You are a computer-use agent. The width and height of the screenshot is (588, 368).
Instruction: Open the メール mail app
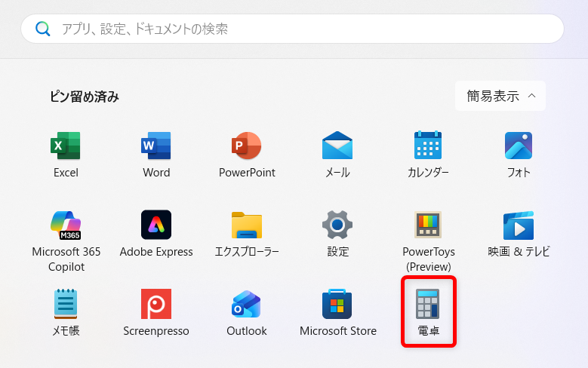coord(337,155)
